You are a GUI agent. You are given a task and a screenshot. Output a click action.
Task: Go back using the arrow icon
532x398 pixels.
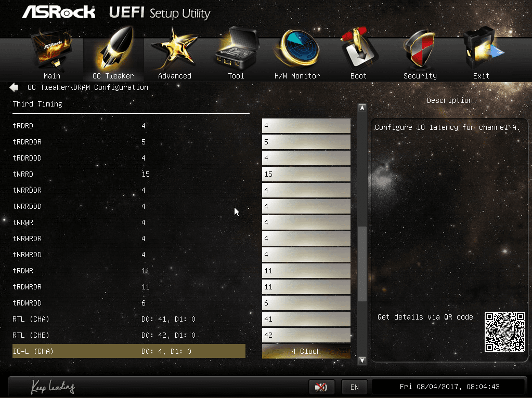tap(14, 87)
